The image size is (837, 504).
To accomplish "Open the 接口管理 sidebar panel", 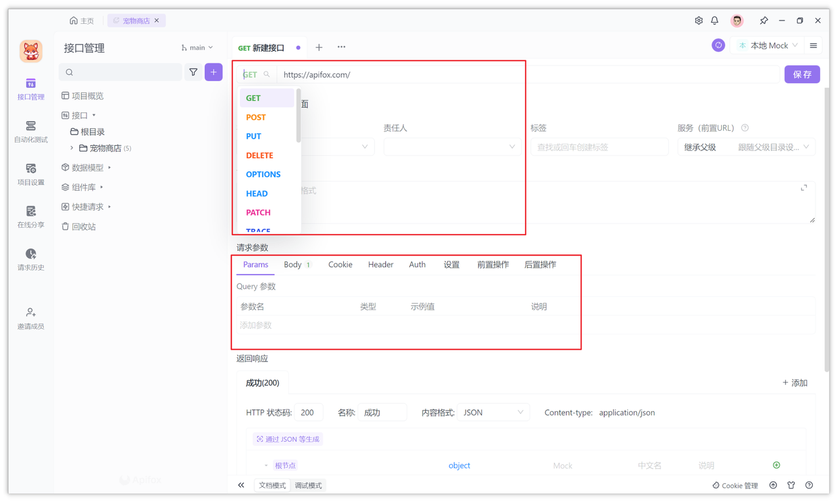I will [30, 88].
